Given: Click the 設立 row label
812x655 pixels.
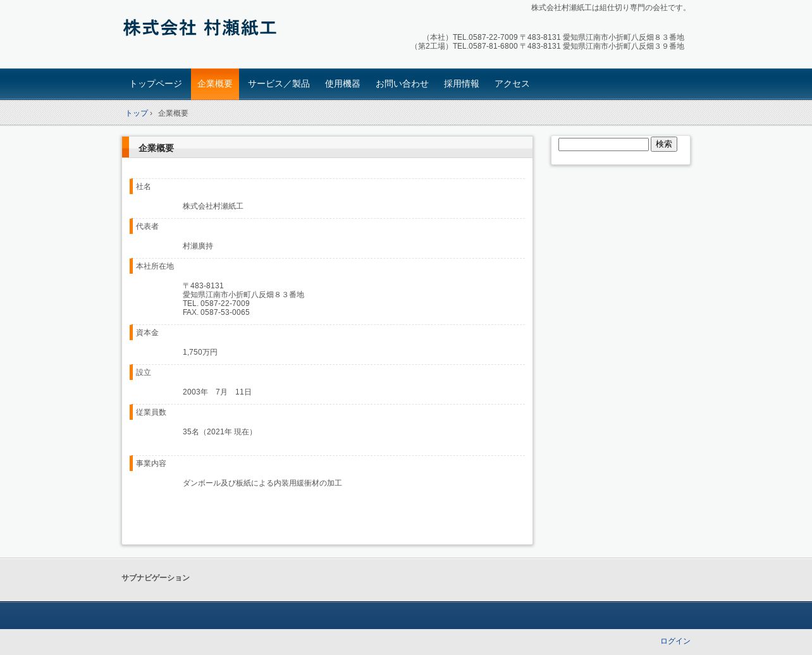Looking at the screenshot, I should click(x=144, y=372).
